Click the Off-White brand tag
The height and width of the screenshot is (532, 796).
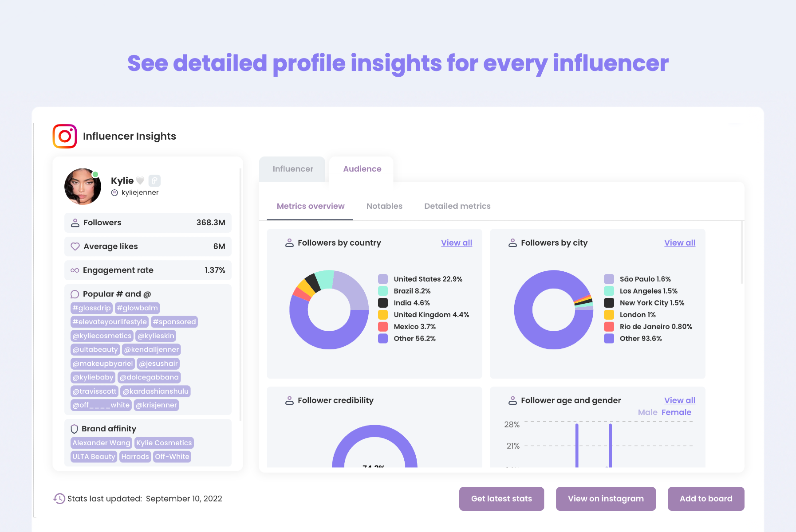[x=172, y=457]
